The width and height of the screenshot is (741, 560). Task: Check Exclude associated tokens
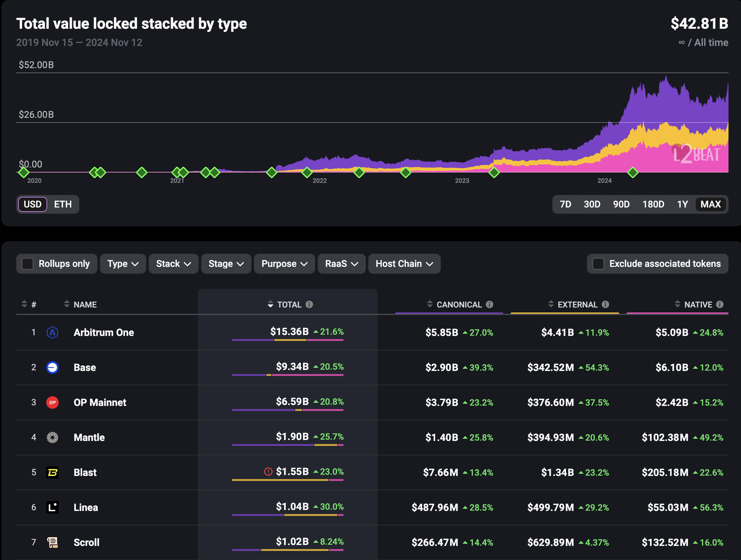pyautogui.click(x=598, y=264)
